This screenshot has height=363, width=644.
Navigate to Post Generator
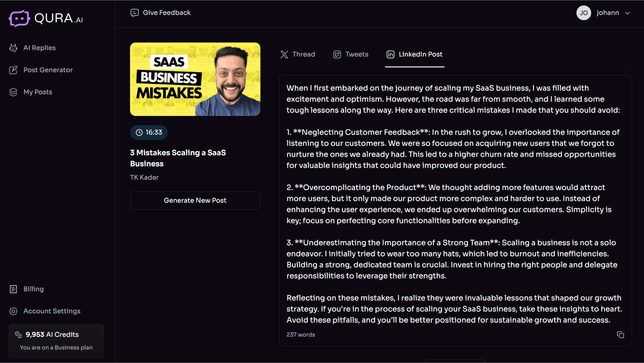(48, 70)
